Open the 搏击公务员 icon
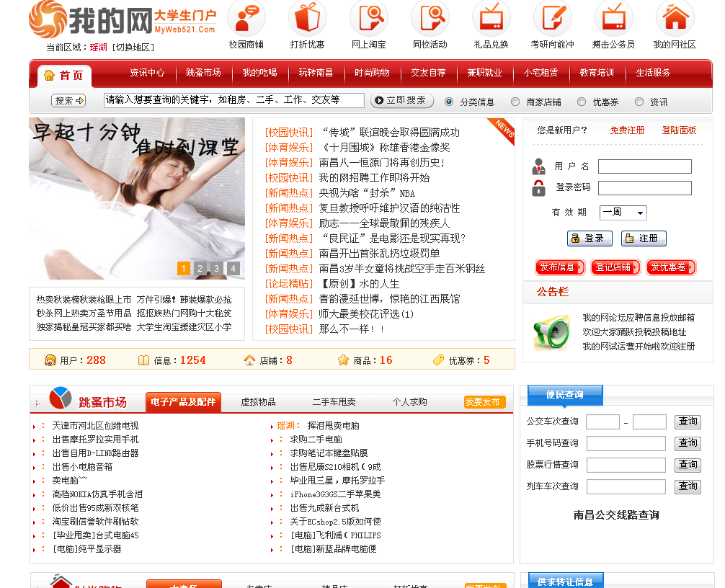Image resolution: width=725 pixels, height=588 pixels. click(613, 19)
